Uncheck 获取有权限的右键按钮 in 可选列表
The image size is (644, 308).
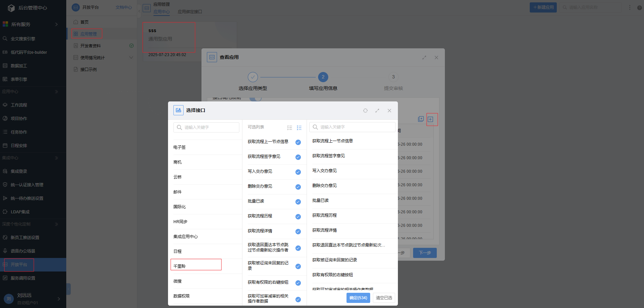pyautogui.click(x=298, y=283)
